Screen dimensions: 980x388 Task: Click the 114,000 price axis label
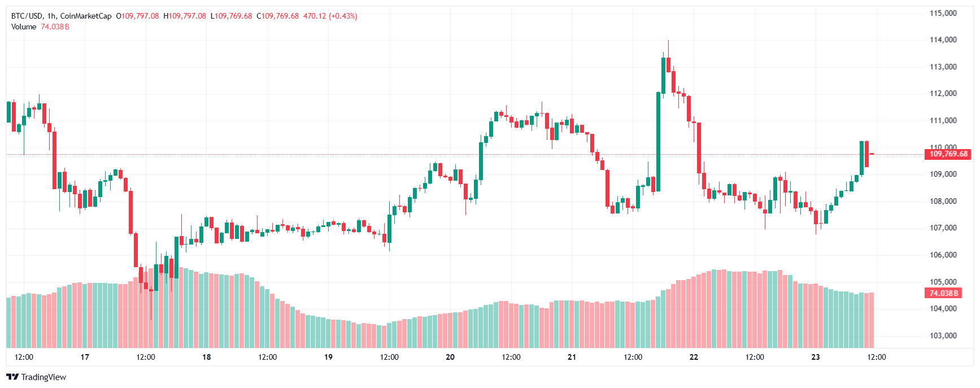tap(943, 40)
